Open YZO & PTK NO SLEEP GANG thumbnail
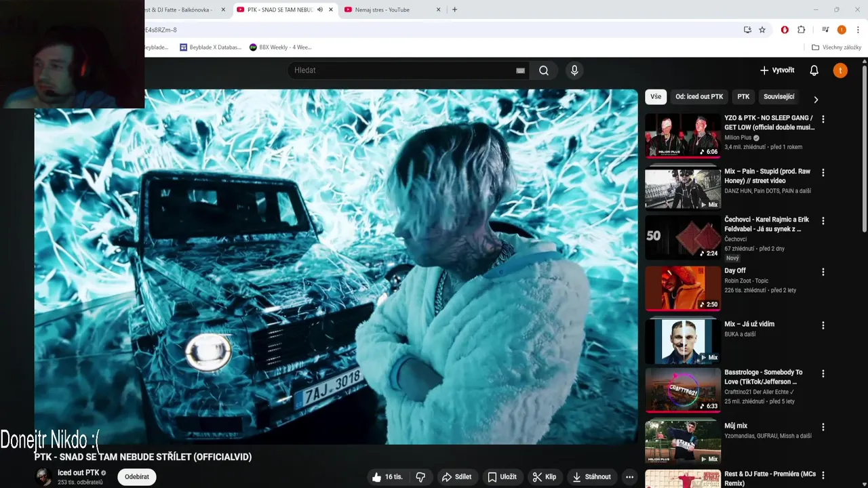 [x=682, y=135]
